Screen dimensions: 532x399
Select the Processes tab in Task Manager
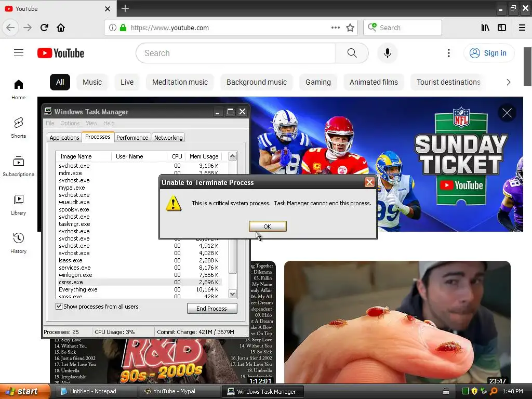click(x=98, y=137)
